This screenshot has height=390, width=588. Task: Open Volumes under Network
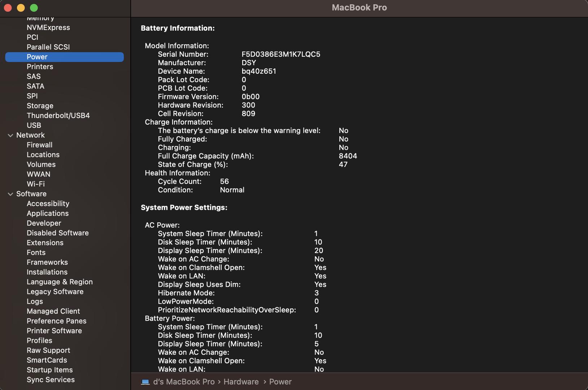tap(41, 164)
